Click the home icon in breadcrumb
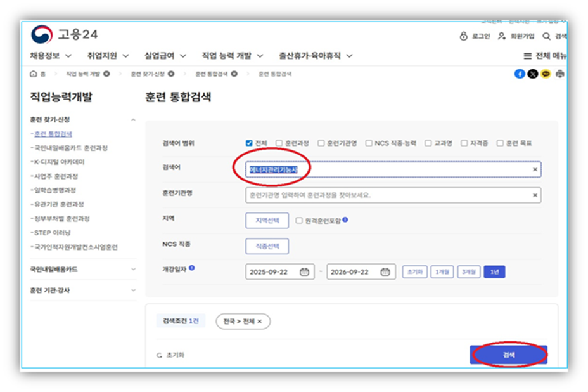 (34, 74)
